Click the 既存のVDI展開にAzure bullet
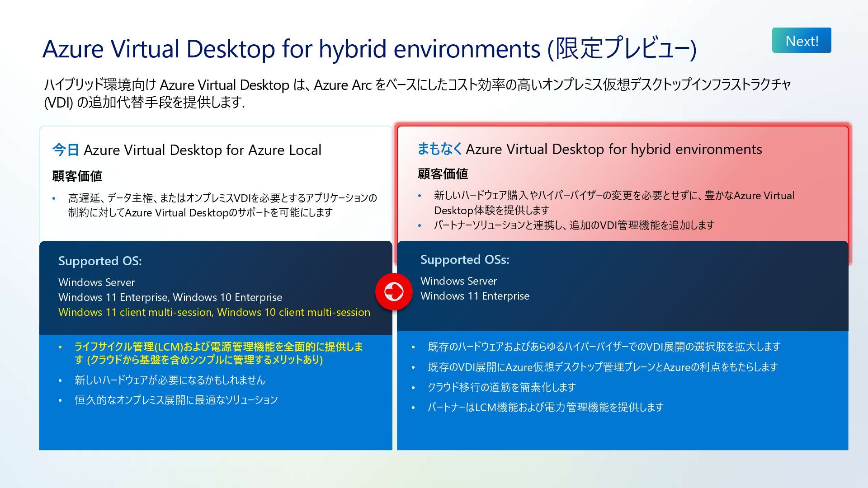 point(602,367)
